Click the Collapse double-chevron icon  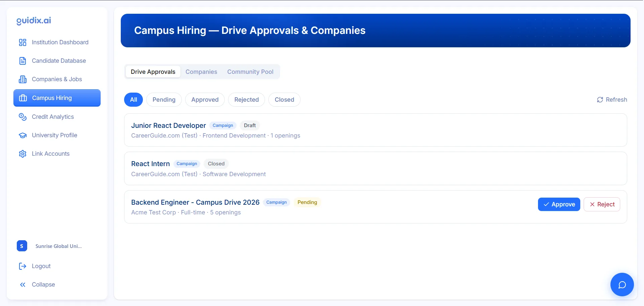point(22,285)
